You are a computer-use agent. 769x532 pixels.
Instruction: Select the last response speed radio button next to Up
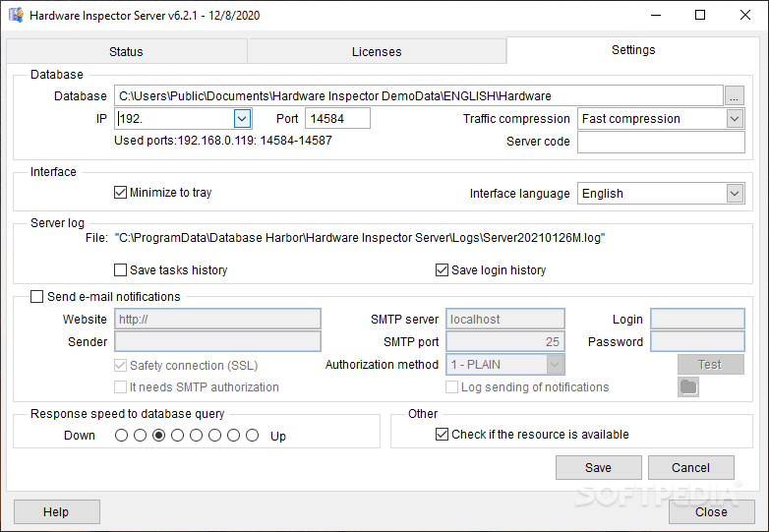[252, 436]
